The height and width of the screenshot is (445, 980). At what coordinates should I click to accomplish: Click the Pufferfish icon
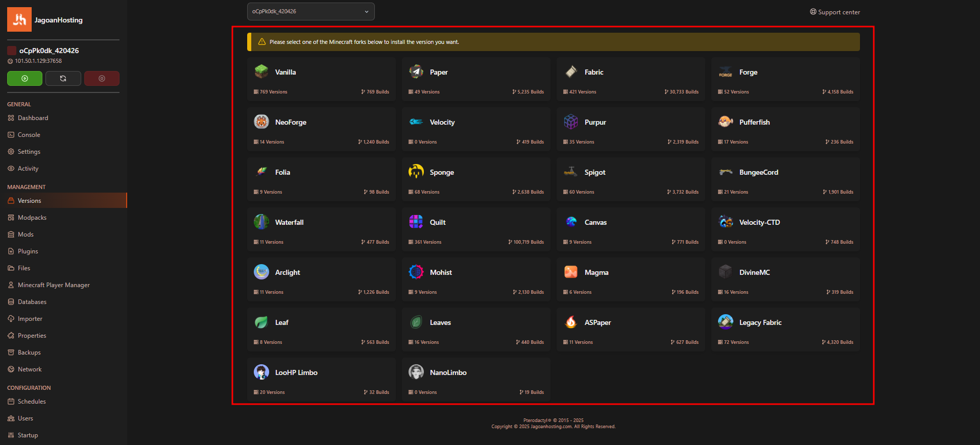coord(726,122)
